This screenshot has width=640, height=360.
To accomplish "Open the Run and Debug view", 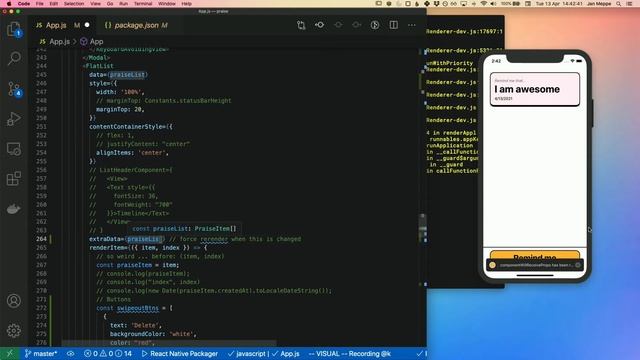I will point(14,119).
